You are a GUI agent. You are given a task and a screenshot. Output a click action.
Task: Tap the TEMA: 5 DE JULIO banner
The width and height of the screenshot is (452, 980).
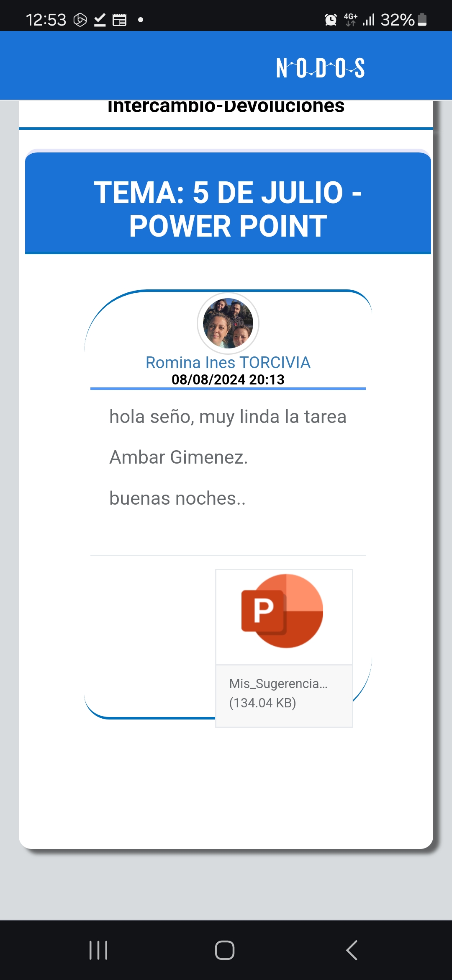[228, 209]
